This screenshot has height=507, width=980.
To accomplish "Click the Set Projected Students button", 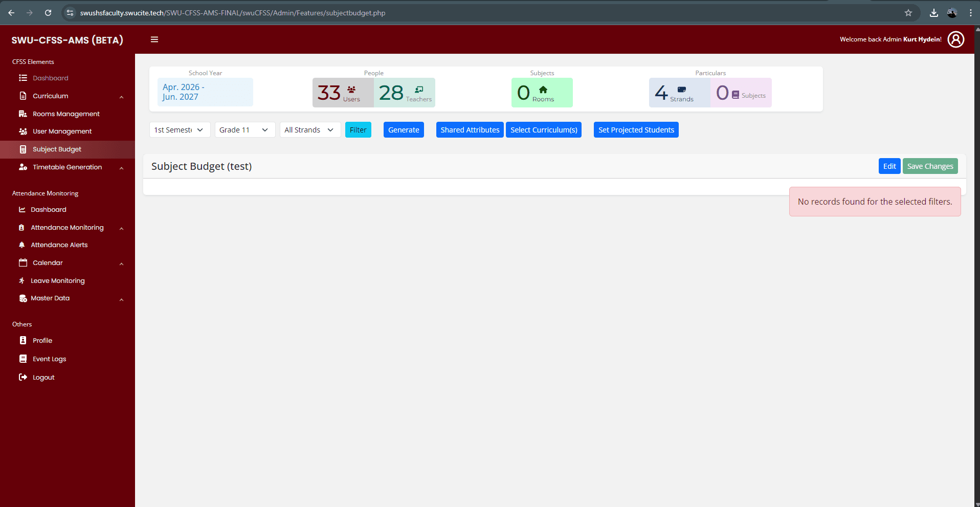I will [635, 129].
